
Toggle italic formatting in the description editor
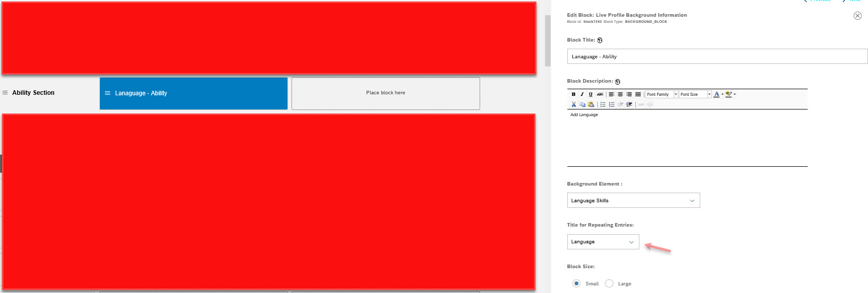[x=582, y=94]
